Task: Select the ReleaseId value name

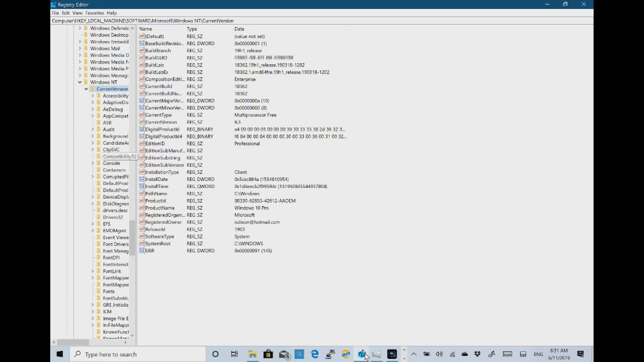Action: [x=155, y=229]
